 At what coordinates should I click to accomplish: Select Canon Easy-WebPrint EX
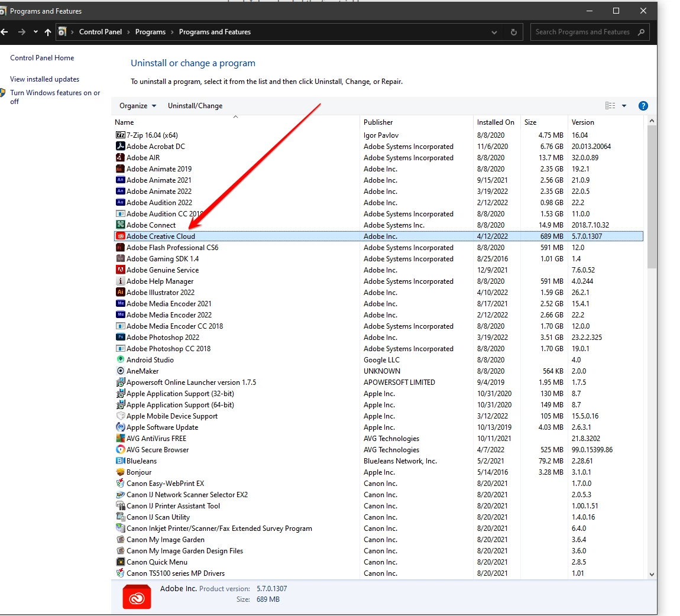click(x=378, y=484)
